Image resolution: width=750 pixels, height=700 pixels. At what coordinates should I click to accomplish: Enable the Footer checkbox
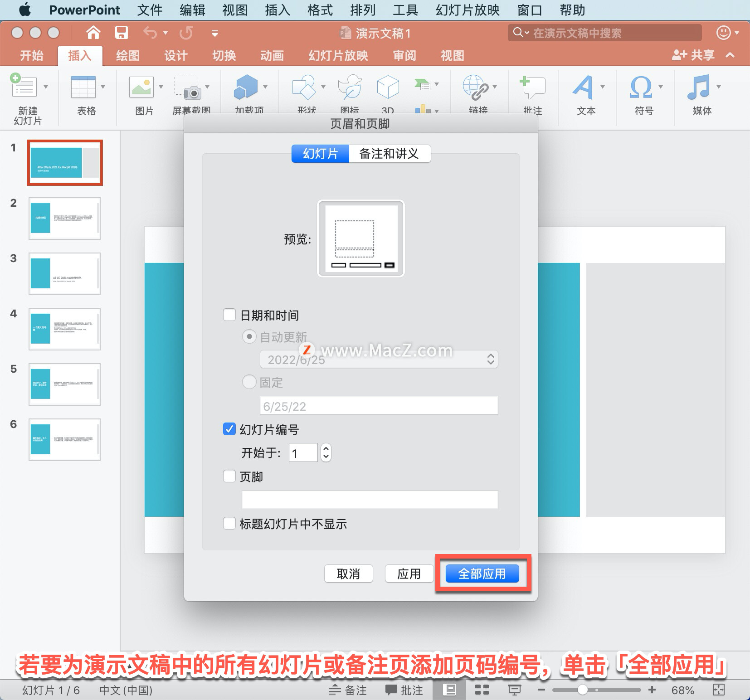click(x=229, y=476)
